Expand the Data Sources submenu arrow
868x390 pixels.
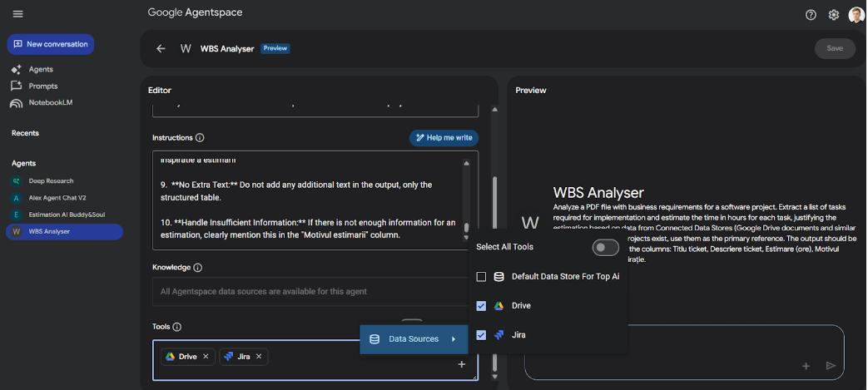[x=454, y=339]
